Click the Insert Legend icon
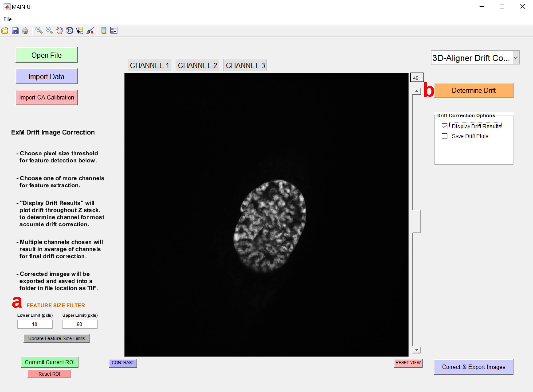The width and height of the screenshot is (533, 392). tap(114, 30)
